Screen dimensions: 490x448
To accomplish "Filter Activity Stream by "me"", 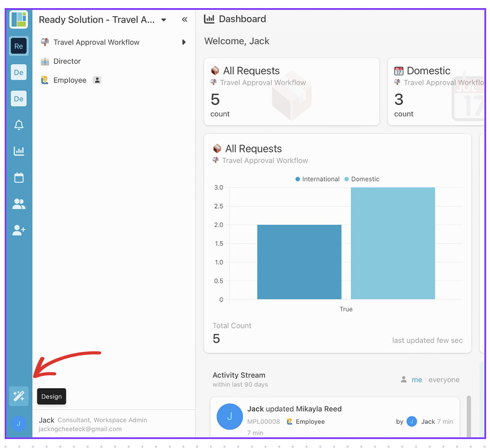I will 417,380.
